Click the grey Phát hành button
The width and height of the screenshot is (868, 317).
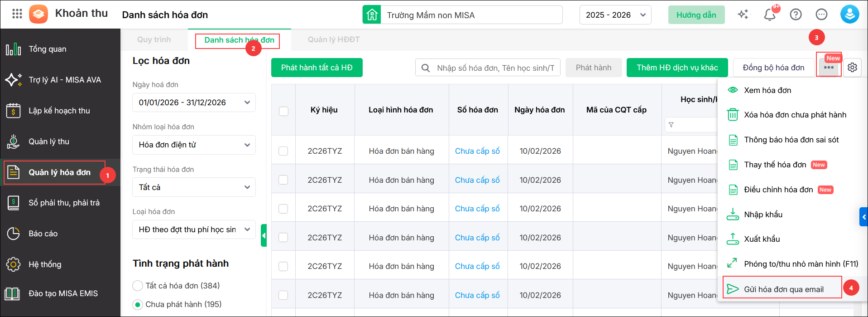click(594, 68)
